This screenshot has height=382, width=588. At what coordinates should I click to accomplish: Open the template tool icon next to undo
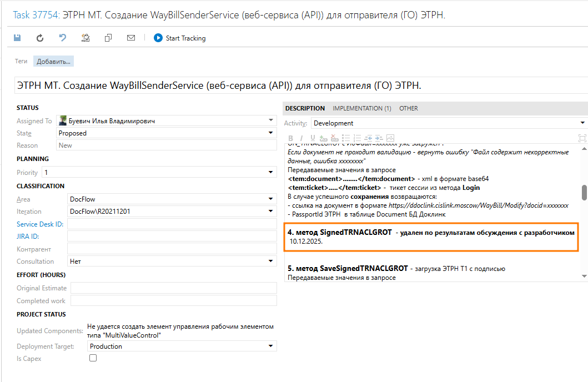tap(86, 38)
